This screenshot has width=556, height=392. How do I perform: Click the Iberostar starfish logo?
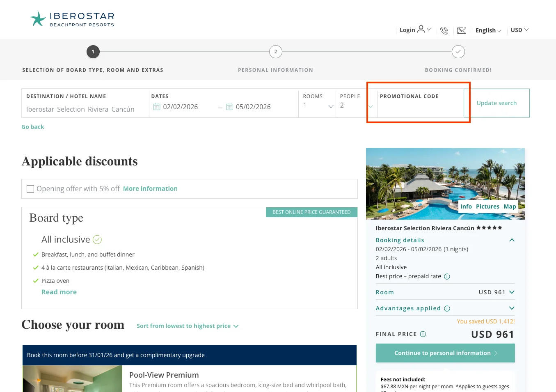(38, 18)
